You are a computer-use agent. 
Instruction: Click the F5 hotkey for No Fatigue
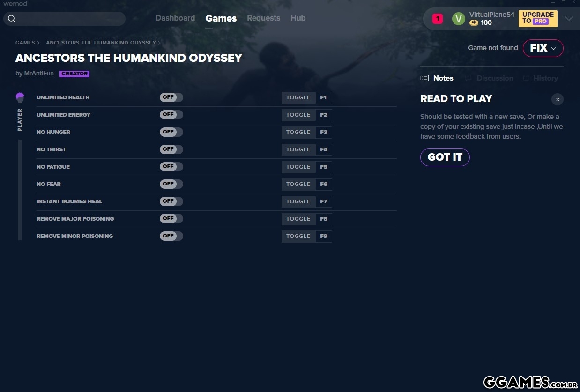coord(324,167)
